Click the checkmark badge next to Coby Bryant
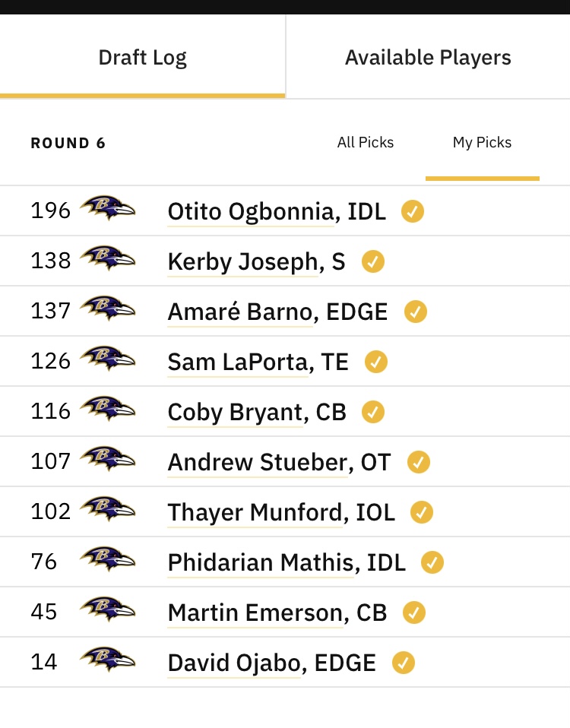 (x=373, y=412)
